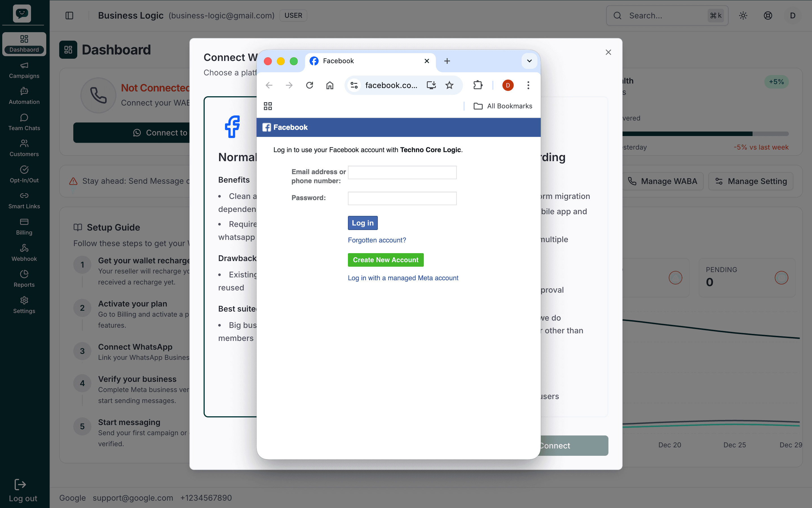Go to Billing in the sidebar

tap(24, 227)
